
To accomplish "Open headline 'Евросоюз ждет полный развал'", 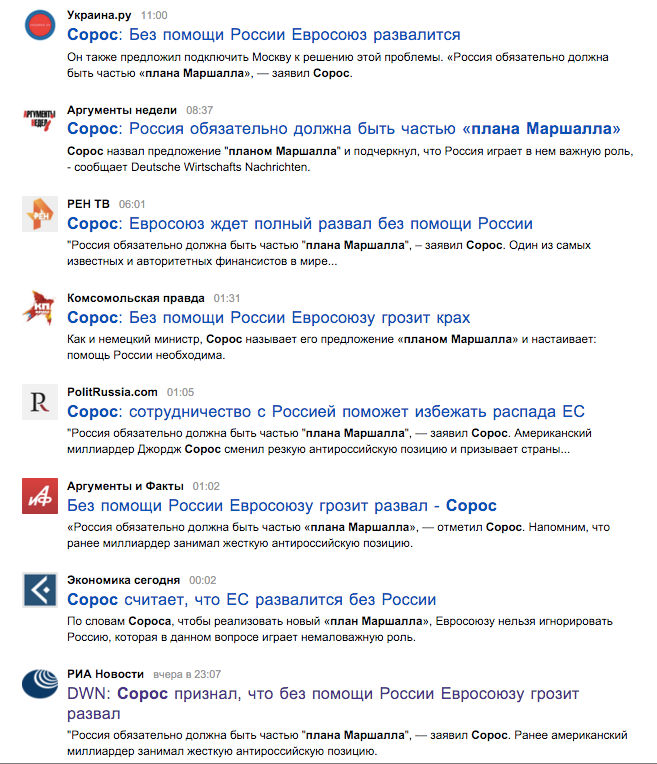I will [300, 223].
